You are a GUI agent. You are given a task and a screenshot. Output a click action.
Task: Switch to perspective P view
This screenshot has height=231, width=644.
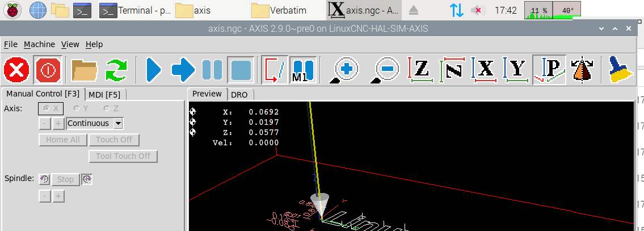(549, 69)
